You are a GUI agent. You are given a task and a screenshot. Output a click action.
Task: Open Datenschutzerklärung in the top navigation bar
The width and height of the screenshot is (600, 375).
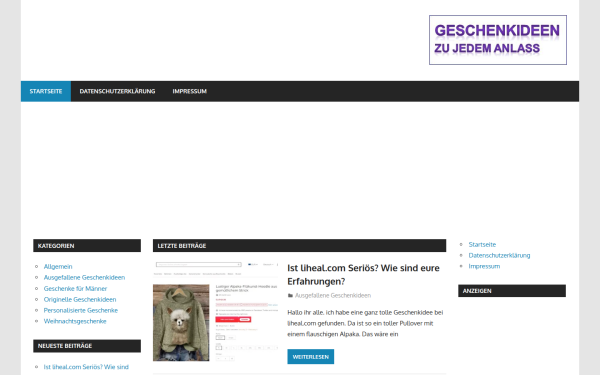point(117,91)
